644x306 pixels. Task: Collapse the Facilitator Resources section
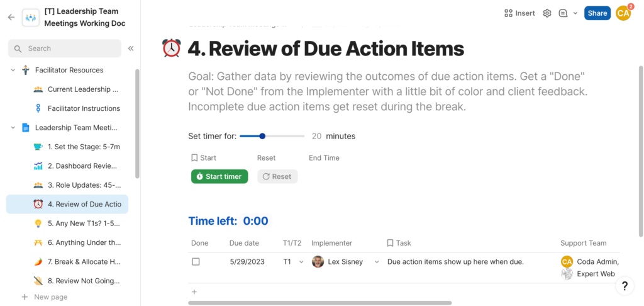[x=13, y=70]
